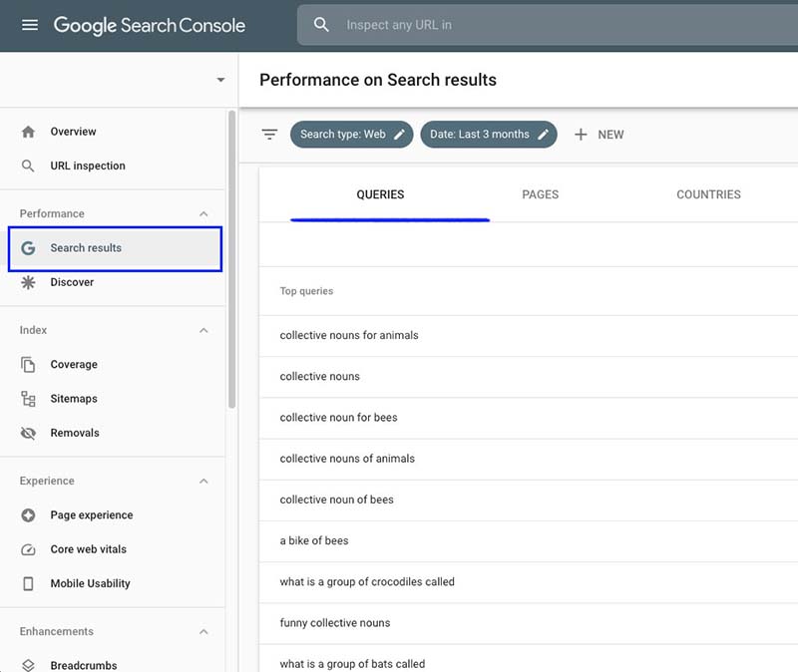Viewport: 798px width, 672px height.
Task: Switch to the Countries tab
Action: [x=708, y=194]
